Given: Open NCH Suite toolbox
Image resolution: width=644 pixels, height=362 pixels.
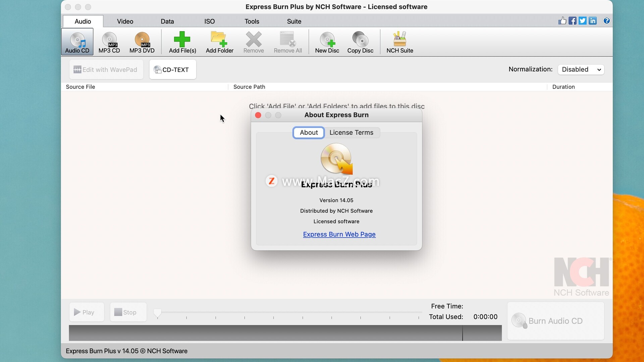Looking at the screenshot, I should 399,42.
